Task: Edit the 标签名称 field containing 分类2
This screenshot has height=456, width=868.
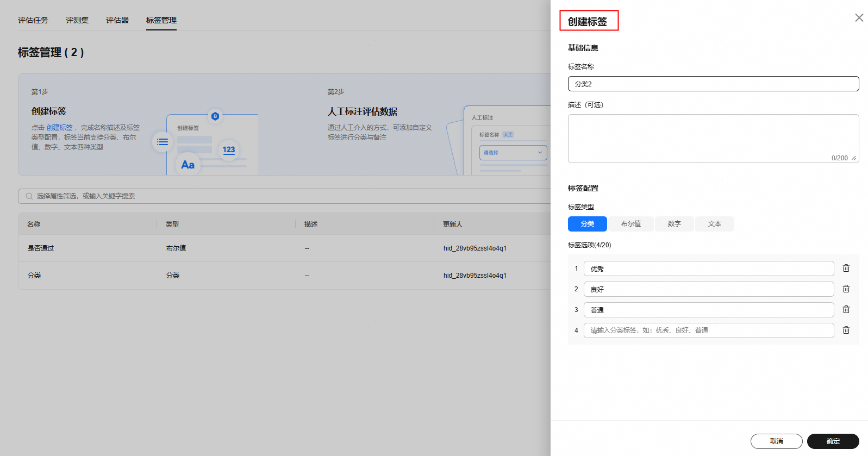Action: pos(714,84)
